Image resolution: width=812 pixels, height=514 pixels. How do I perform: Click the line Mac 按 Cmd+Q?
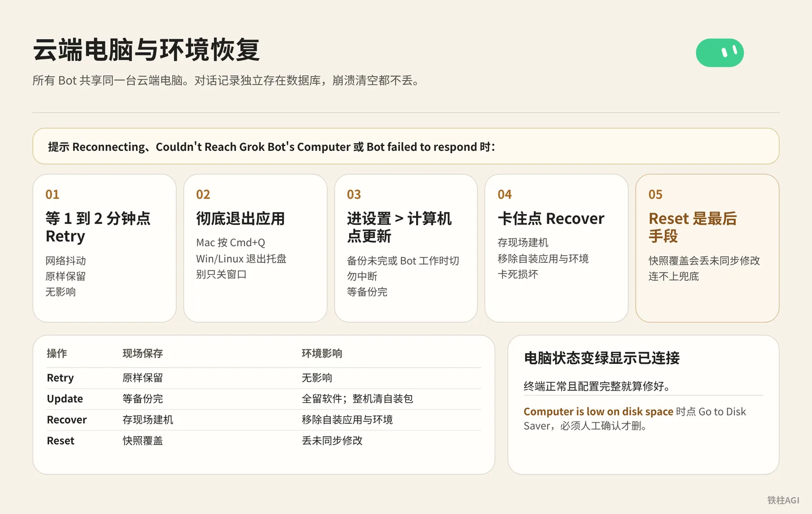coord(231,243)
